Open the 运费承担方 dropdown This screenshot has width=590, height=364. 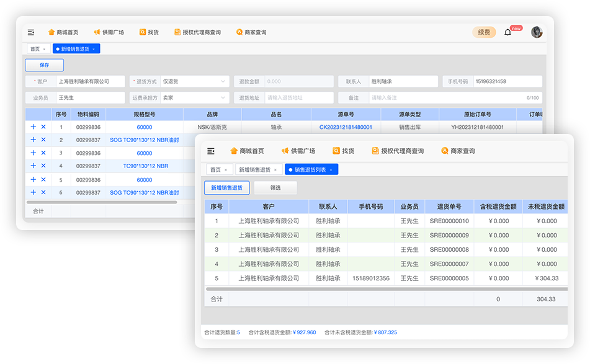(195, 98)
